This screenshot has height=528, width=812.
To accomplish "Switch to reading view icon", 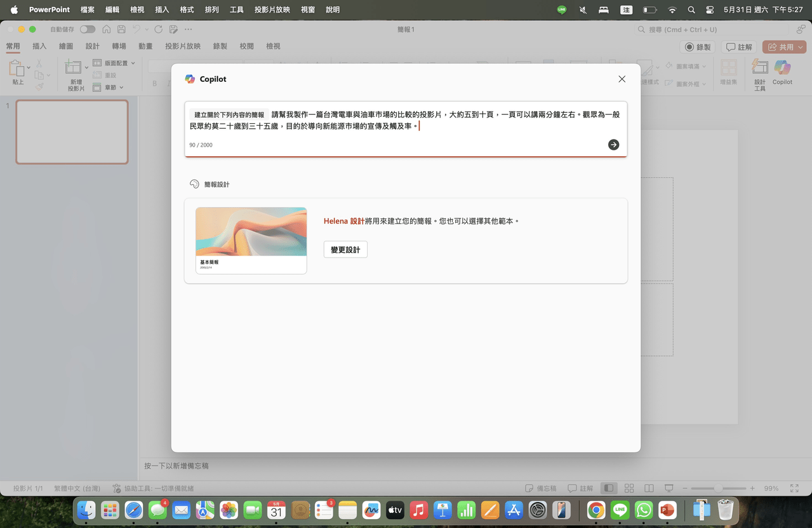I will tap(649, 489).
